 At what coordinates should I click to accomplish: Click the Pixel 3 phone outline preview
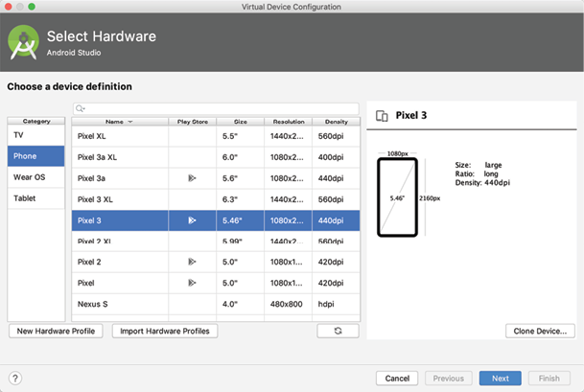(x=397, y=197)
